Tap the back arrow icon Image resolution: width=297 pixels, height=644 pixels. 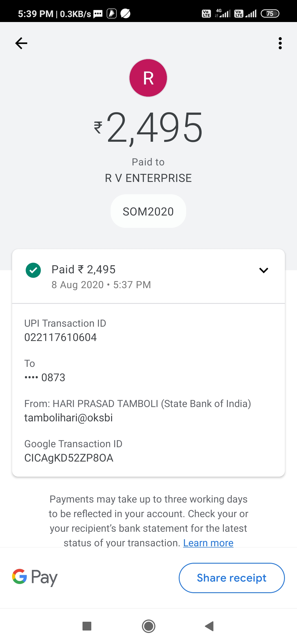21,43
